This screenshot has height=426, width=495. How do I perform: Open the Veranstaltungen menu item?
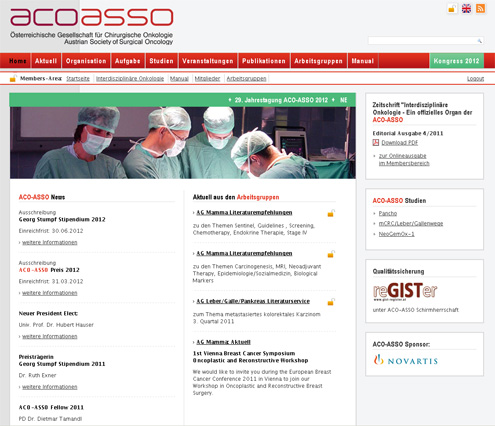[x=208, y=61]
